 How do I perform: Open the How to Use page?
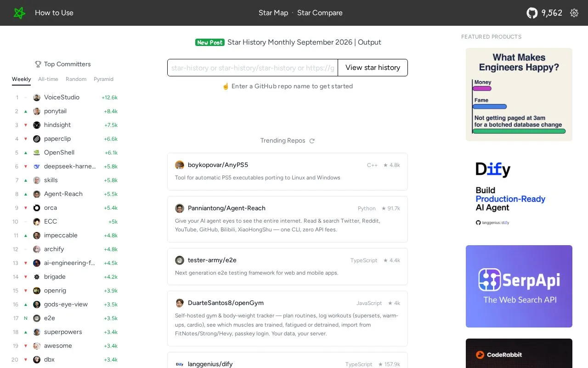tap(54, 13)
